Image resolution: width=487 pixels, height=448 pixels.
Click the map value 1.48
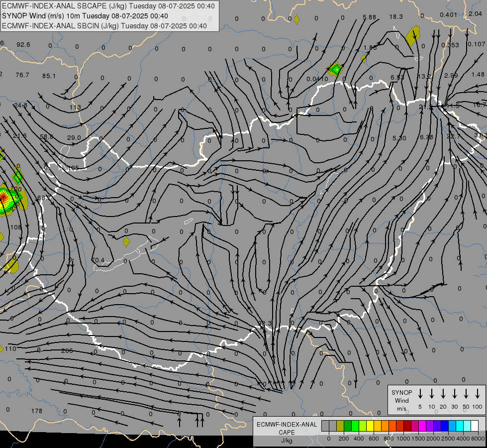coord(478,74)
